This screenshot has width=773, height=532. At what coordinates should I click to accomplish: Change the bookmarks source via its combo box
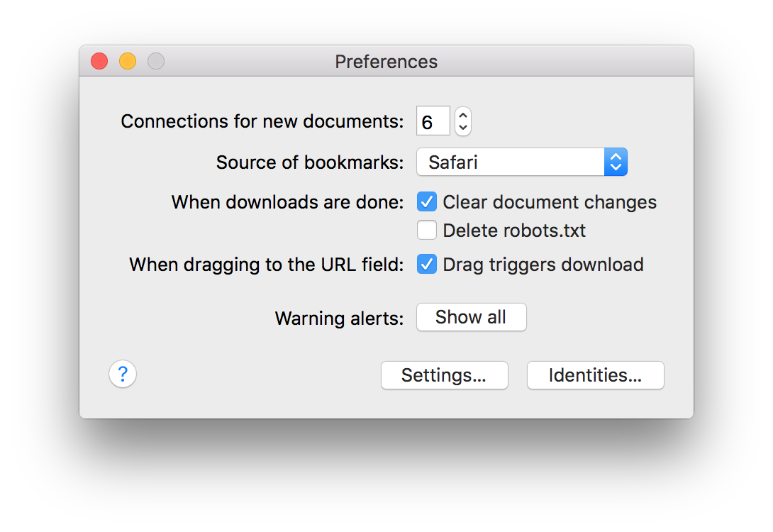[x=522, y=162]
